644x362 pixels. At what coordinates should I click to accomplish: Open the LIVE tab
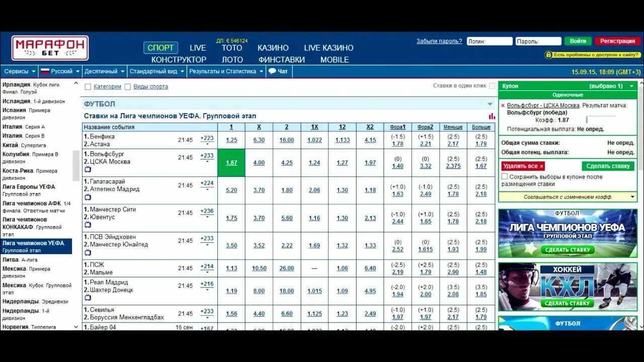pos(198,48)
